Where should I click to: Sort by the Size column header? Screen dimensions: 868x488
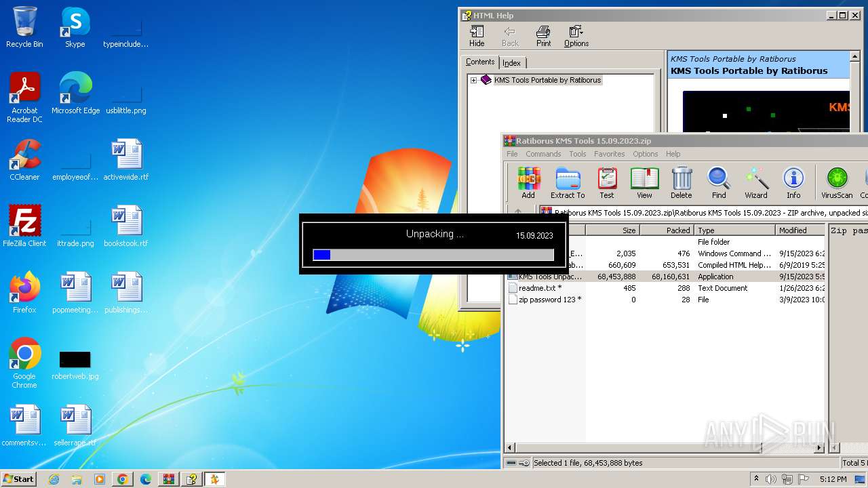(x=612, y=230)
